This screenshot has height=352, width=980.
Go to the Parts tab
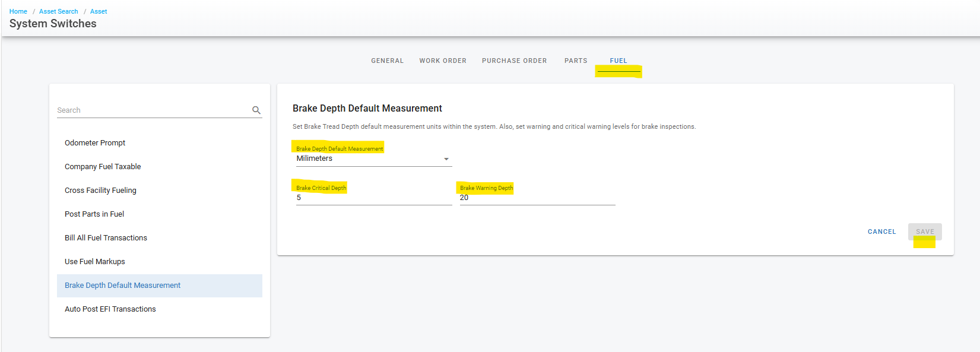click(575, 61)
